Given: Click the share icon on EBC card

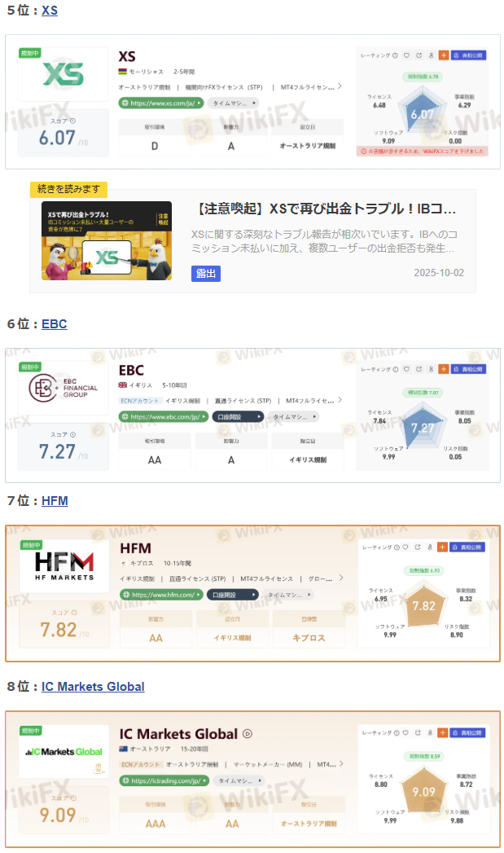Looking at the screenshot, I should [419, 369].
